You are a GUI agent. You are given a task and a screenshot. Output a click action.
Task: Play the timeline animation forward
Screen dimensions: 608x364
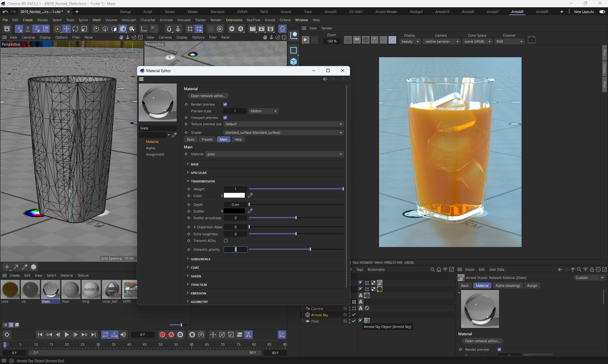66,335
